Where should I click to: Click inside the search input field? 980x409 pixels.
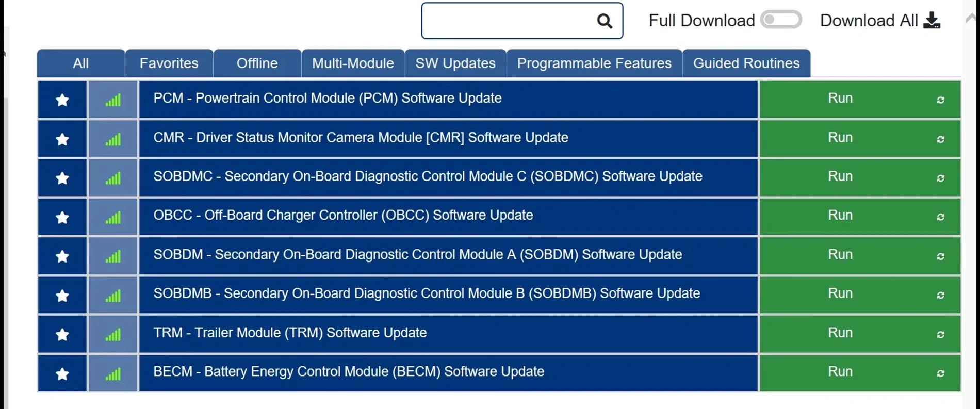tap(511, 21)
